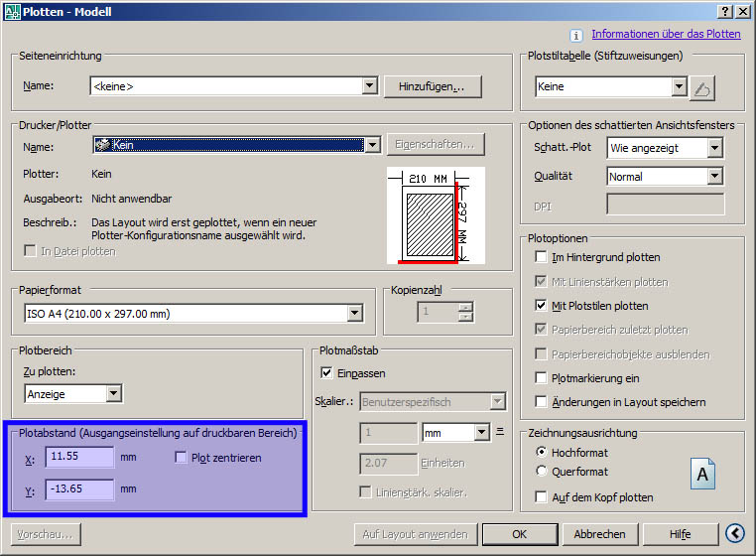
Task: Toggle Mit Linienstärken plotten checkbox
Action: [541, 281]
